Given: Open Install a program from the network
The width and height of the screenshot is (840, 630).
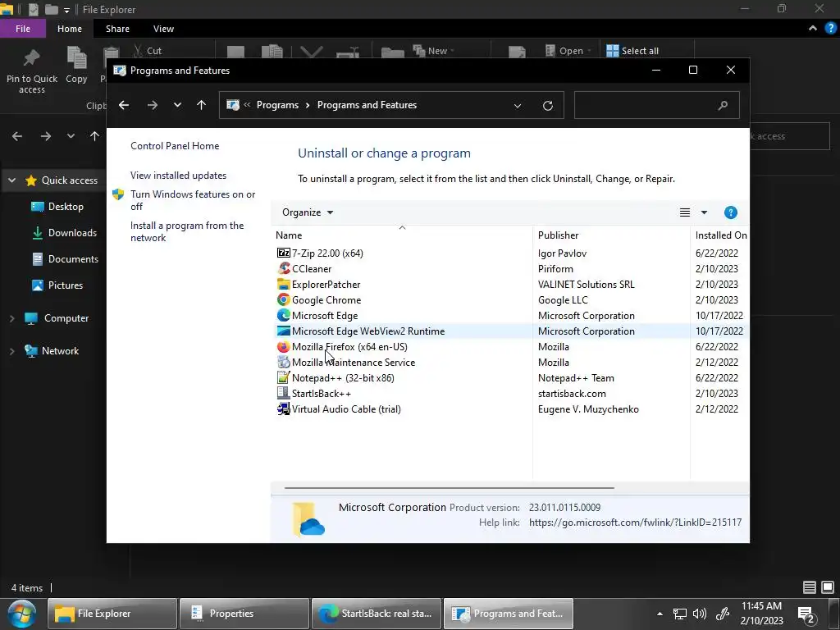Looking at the screenshot, I should click(187, 231).
